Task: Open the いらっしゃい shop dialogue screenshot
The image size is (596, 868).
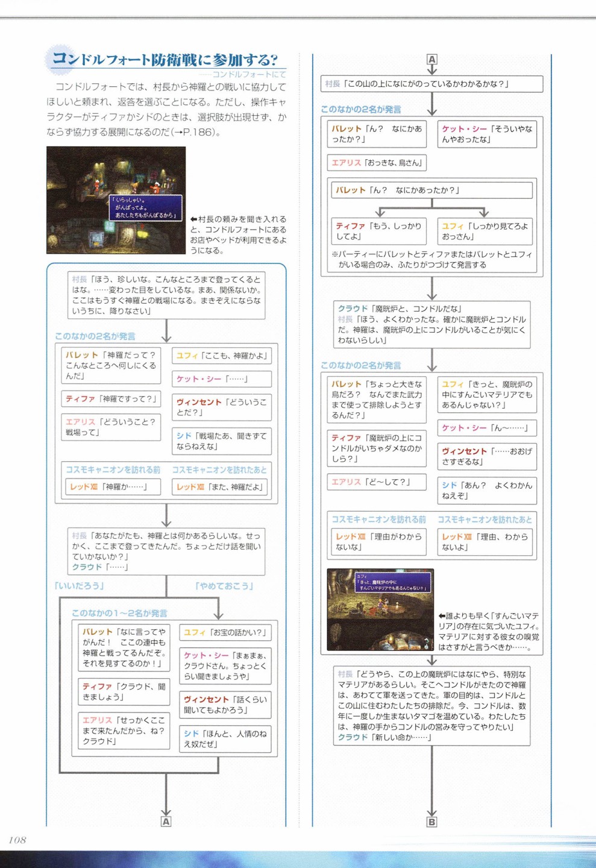Action: click(x=116, y=200)
